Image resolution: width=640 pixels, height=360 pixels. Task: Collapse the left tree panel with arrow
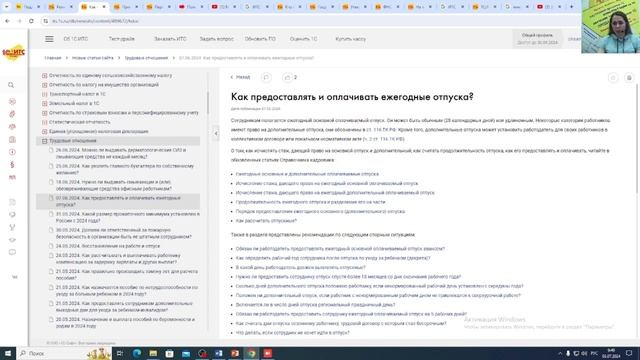point(216,133)
